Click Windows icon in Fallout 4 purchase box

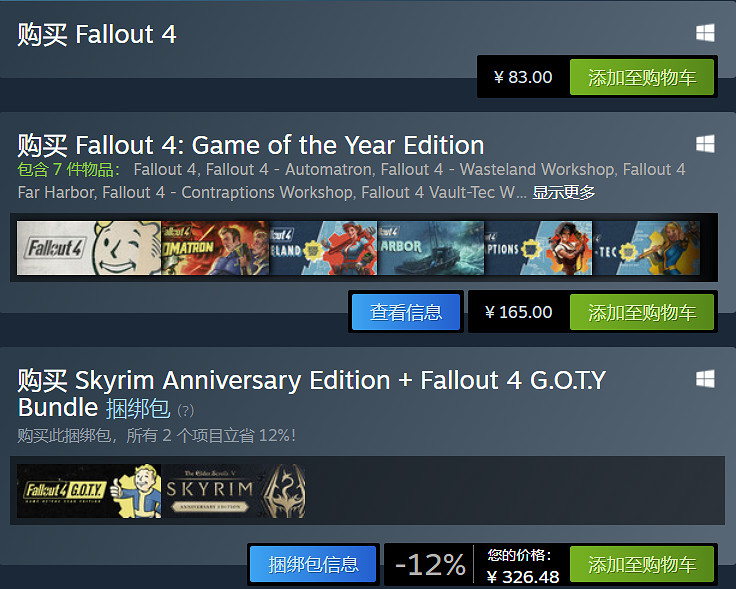(x=705, y=33)
